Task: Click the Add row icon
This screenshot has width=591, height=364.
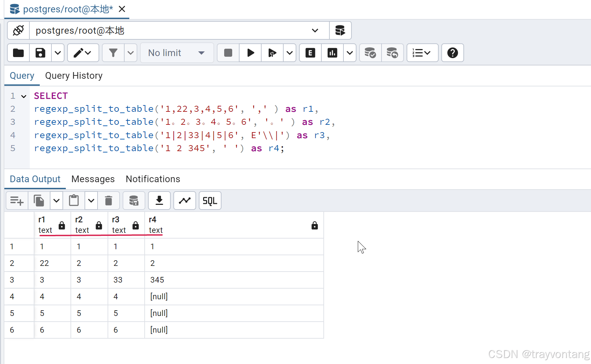Action: tap(17, 201)
